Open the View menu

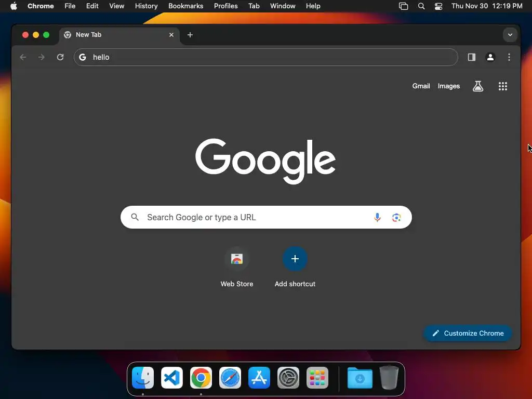coord(117,6)
